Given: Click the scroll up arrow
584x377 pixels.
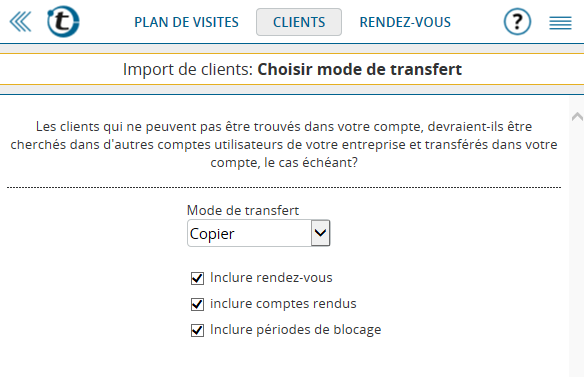Looking at the screenshot, I should (x=577, y=117).
